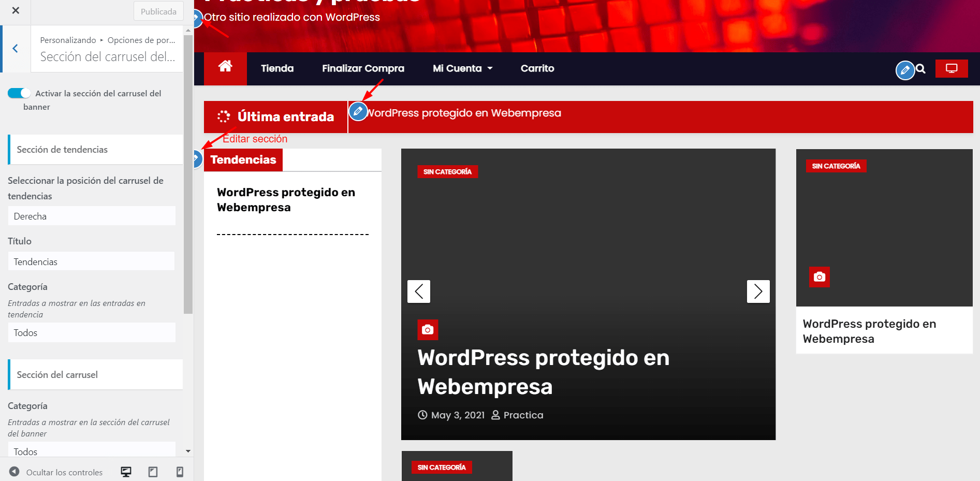Image resolution: width=980 pixels, height=481 pixels.
Task: Click the Última entrada label
Action: coord(285,117)
